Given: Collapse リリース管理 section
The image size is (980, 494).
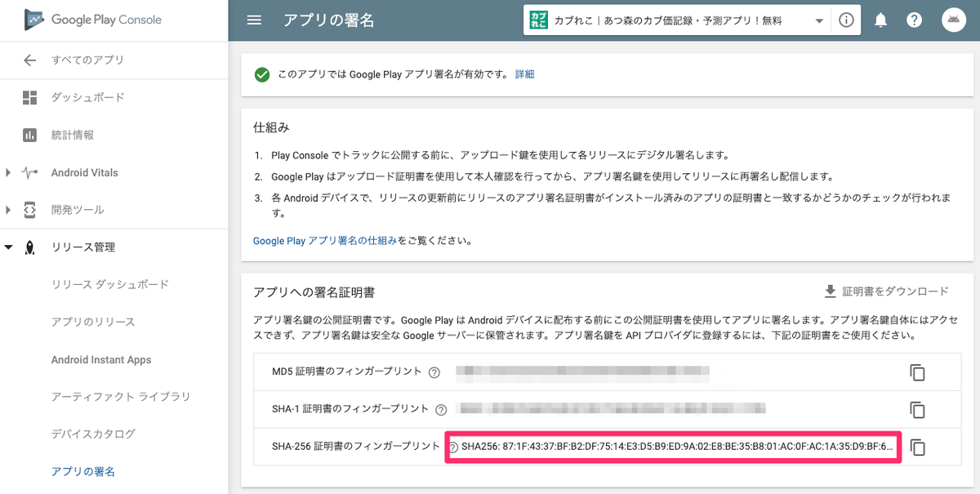Looking at the screenshot, I should [x=8, y=247].
